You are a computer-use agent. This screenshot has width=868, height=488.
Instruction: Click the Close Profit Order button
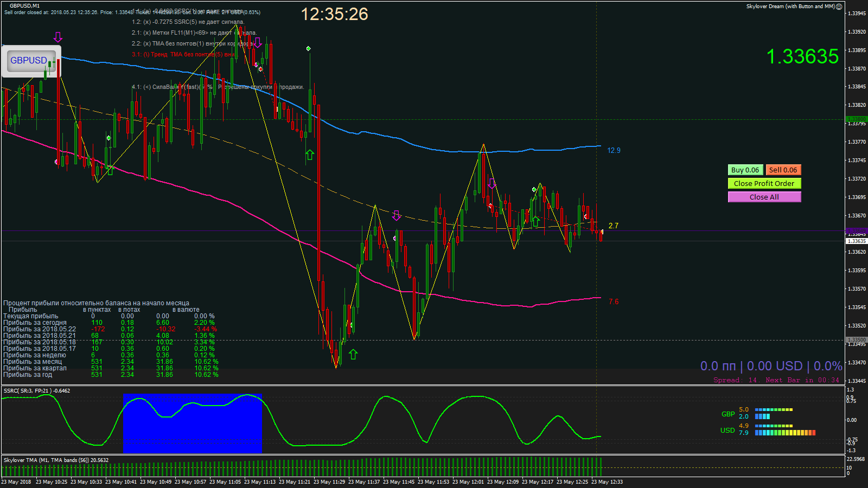(764, 183)
